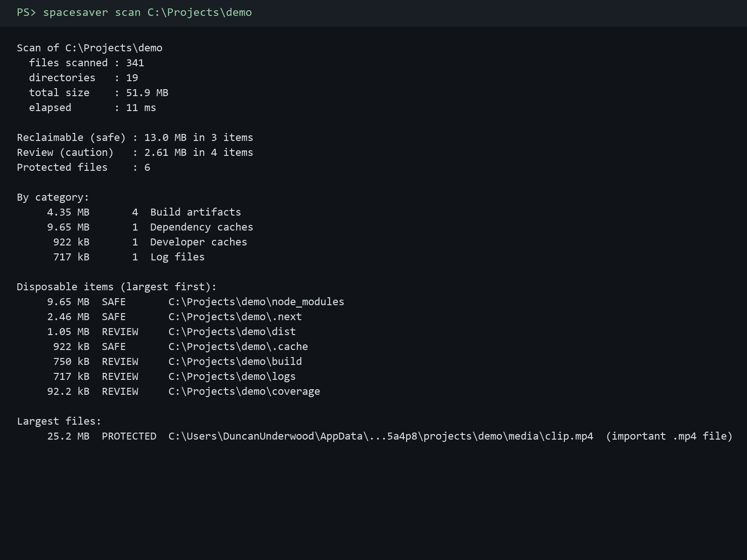Screen dimensions: 747x560
Task: Click the path C:\Projects\demo\.cache
Action: 238,347
